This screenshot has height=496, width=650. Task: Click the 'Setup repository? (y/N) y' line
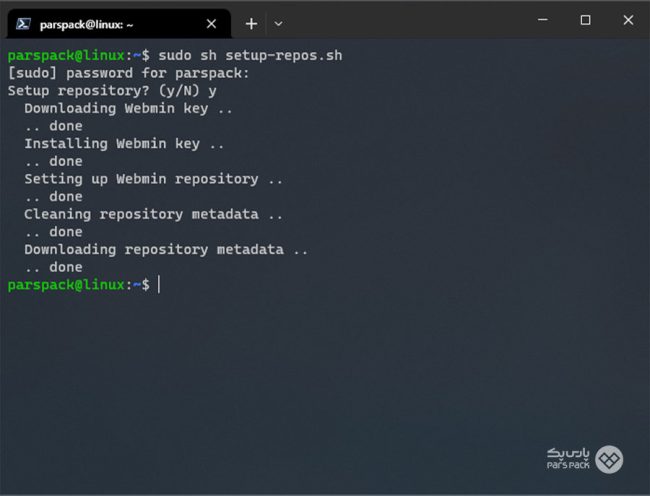(x=112, y=91)
